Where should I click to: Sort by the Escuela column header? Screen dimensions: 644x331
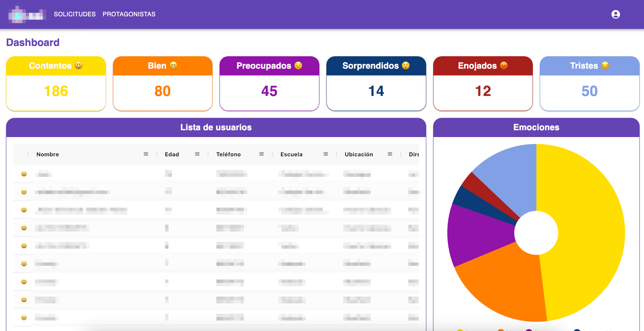(291, 154)
